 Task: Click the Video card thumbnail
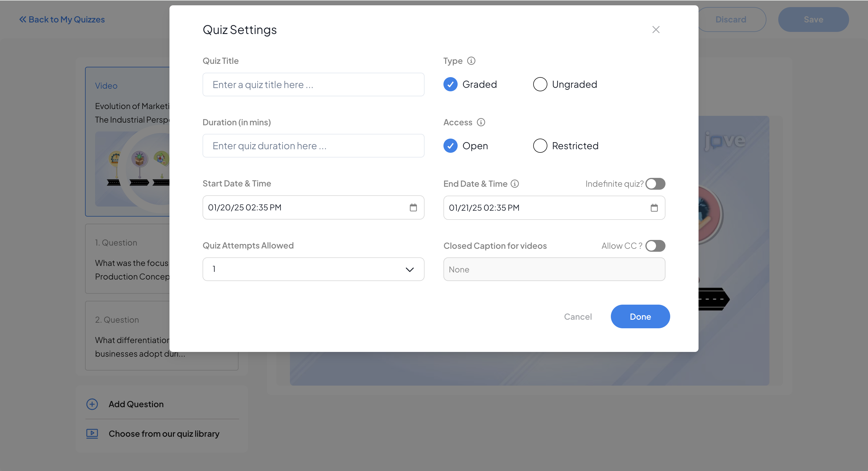click(x=132, y=169)
